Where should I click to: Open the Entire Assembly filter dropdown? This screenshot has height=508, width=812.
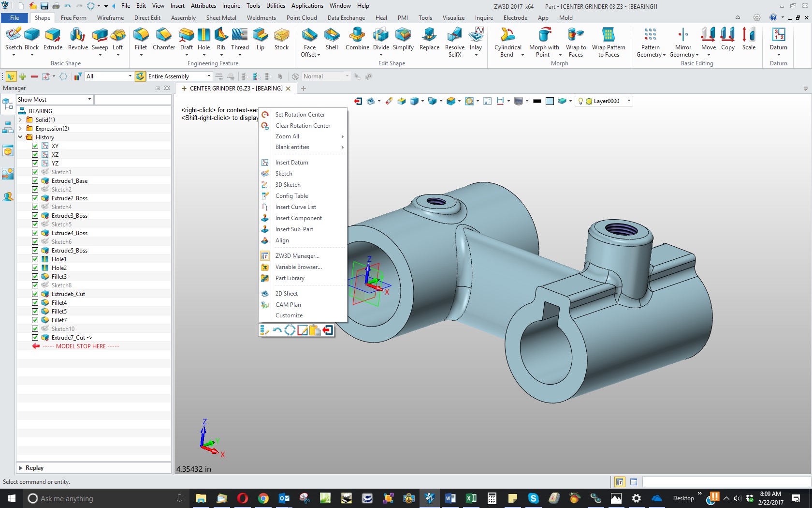(x=209, y=76)
